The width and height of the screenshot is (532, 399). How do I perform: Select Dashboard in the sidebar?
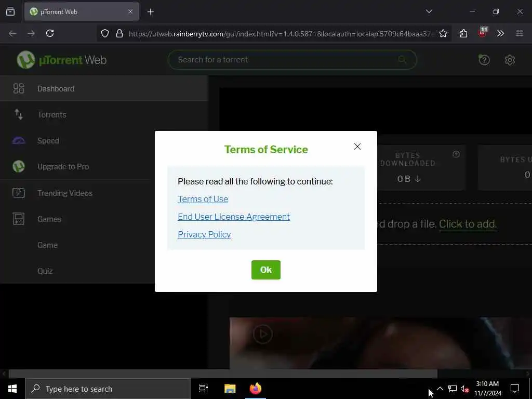pos(104,88)
